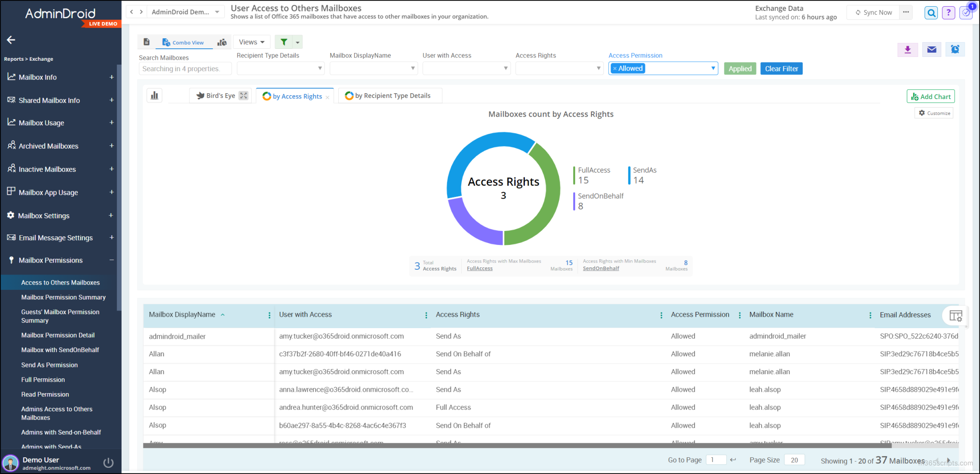Viewport: 980px width, 474px height.
Task: Open the three-dot more options menu
Action: pyautogui.click(x=906, y=12)
